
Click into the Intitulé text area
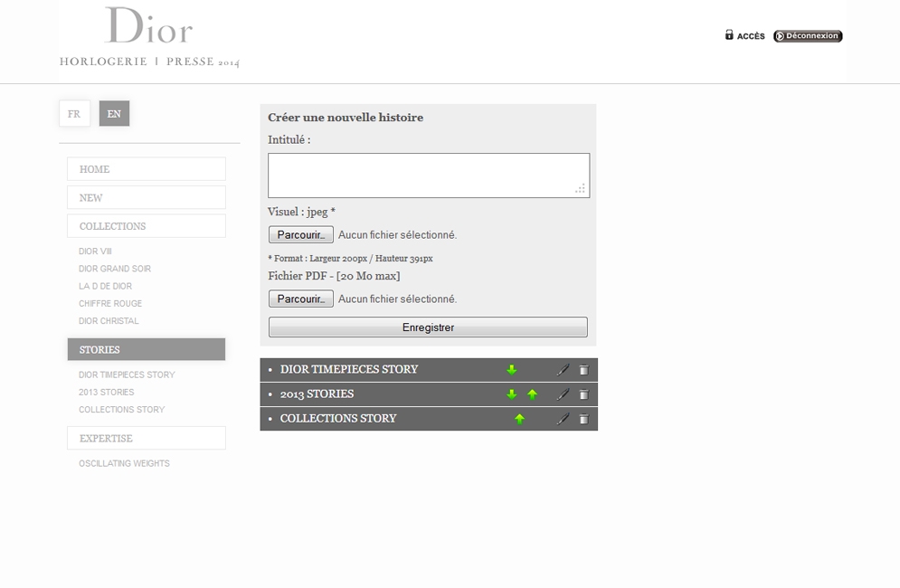(x=429, y=175)
